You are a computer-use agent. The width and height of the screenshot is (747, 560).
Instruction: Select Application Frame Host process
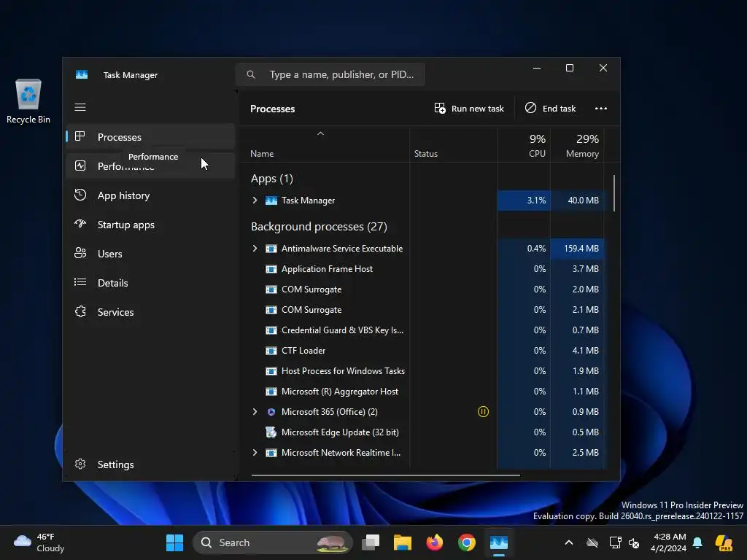pyautogui.click(x=327, y=269)
